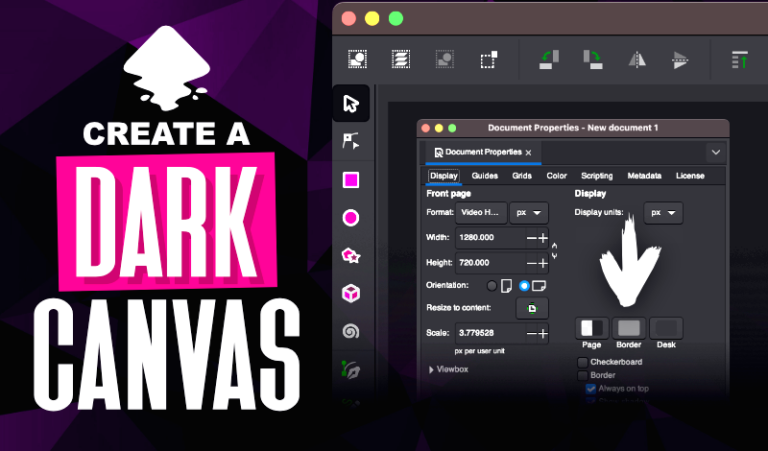Decrease Scale with minus button
Viewport: 768px width, 451px height.
click(x=531, y=333)
